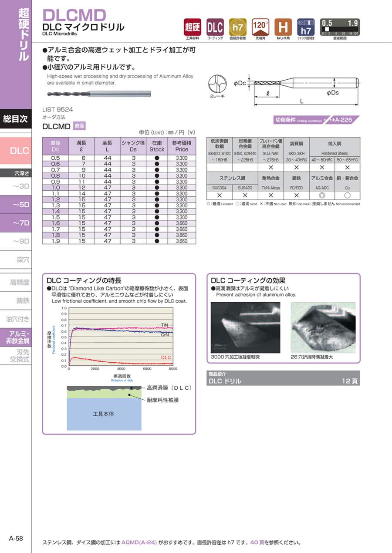Select the ~7D hole depth tab
The width and height of the screenshot is (392, 553).
click(x=16, y=223)
